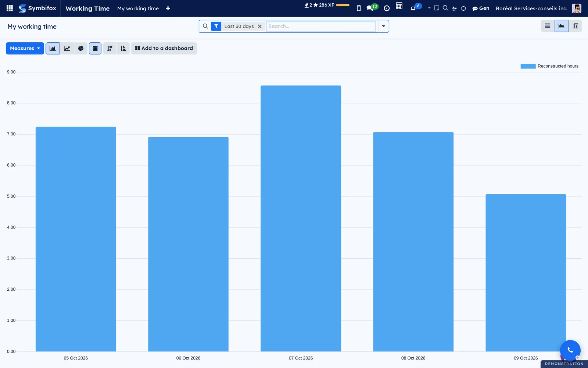
Task: Open the Gen chat button
Action: coord(481,8)
